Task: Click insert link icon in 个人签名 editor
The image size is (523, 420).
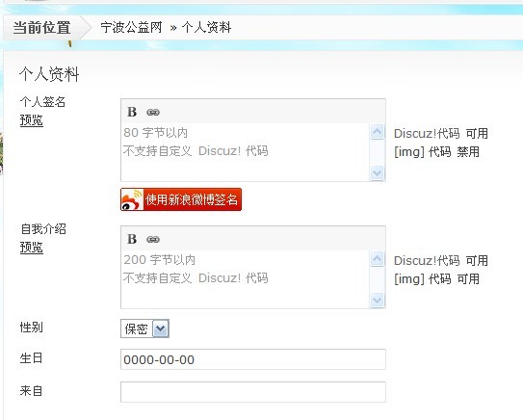Action: 153,113
